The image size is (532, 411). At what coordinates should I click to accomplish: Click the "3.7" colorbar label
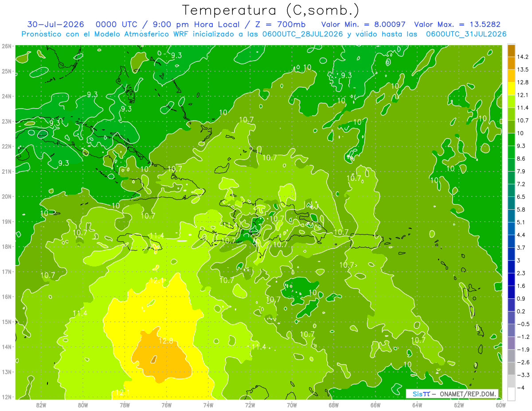[521, 247]
